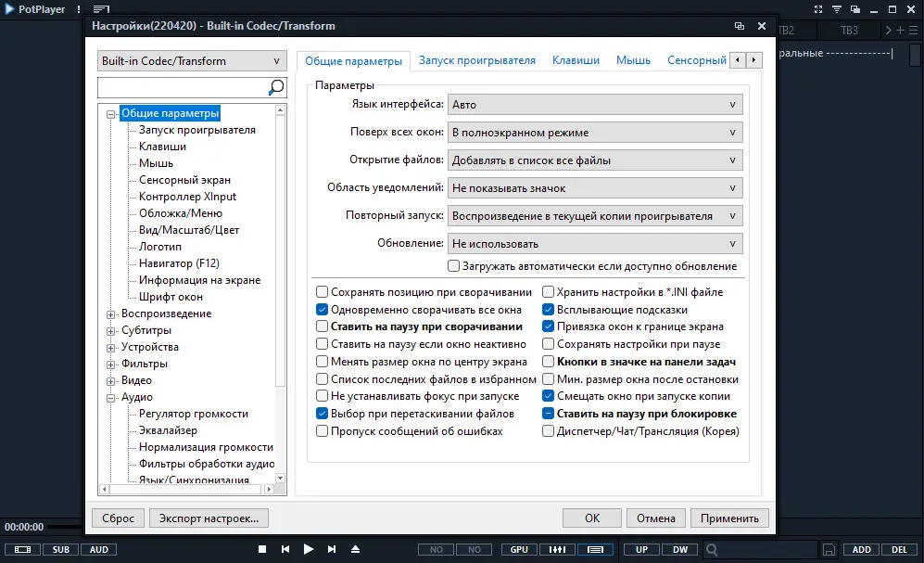
Task: Click the save playlist icon
Action: coord(829,549)
